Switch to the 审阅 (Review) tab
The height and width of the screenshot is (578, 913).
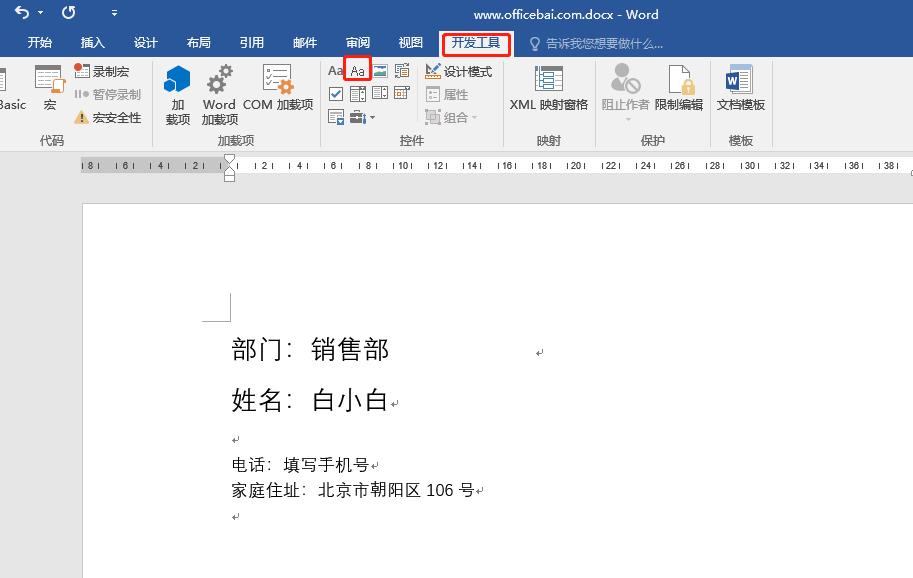click(x=356, y=42)
